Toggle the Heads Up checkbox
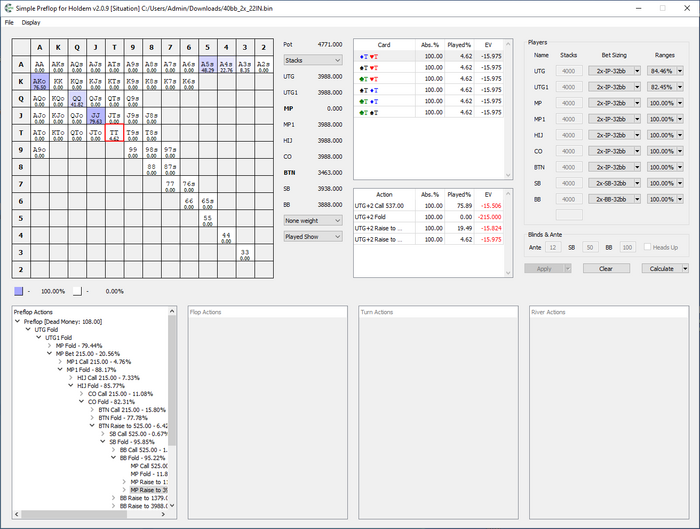The width and height of the screenshot is (700, 529). click(x=647, y=247)
